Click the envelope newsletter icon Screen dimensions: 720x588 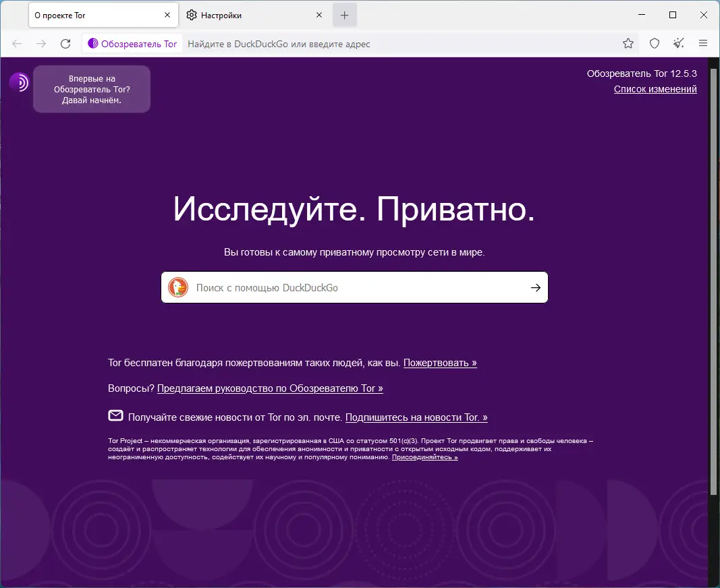tap(115, 415)
